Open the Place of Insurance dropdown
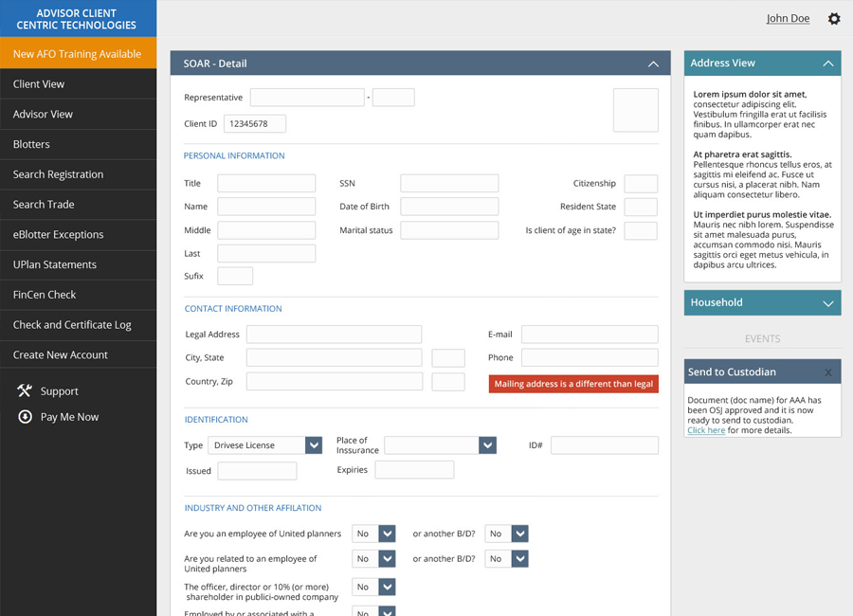The width and height of the screenshot is (853, 616). click(x=487, y=445)
